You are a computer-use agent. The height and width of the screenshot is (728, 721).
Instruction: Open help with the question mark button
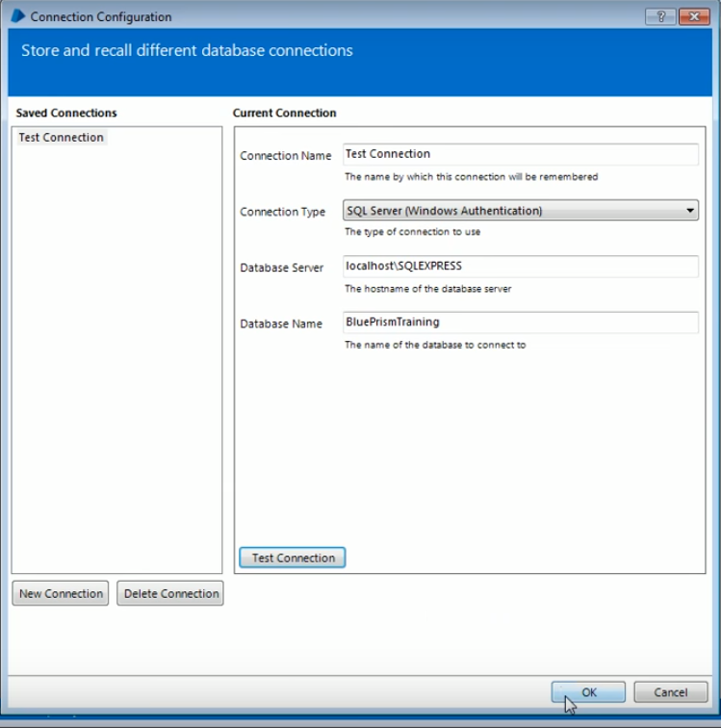[659, 16]
